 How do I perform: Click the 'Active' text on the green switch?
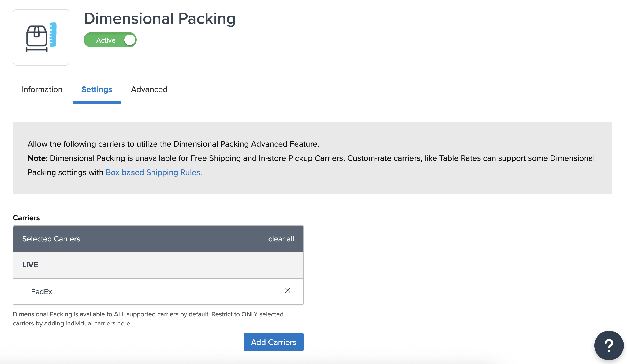point(106,40)
